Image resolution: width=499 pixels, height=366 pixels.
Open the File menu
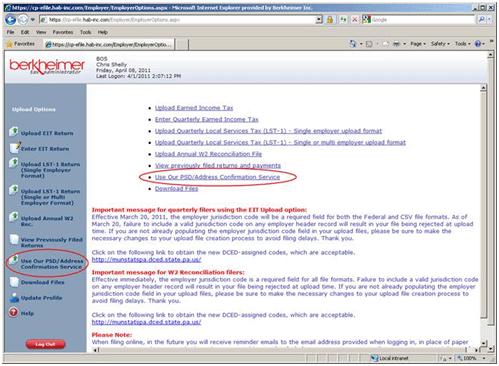click(10, 32)
